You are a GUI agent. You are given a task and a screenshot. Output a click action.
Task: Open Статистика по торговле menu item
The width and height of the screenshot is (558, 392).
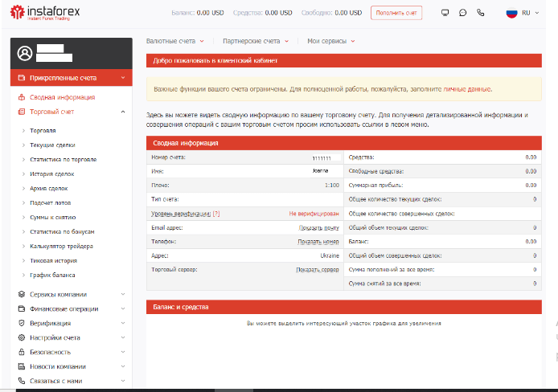coord(63,160)
